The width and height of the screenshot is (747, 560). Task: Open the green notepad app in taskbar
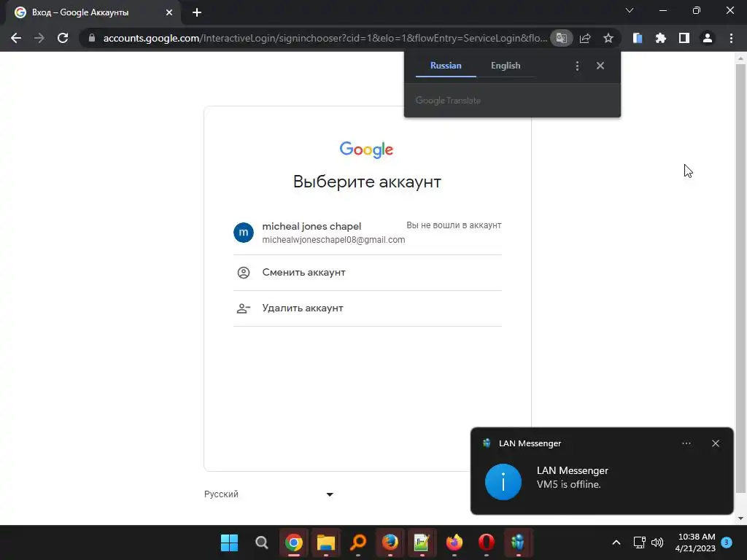pyautogui.click(x=422, y=542)
